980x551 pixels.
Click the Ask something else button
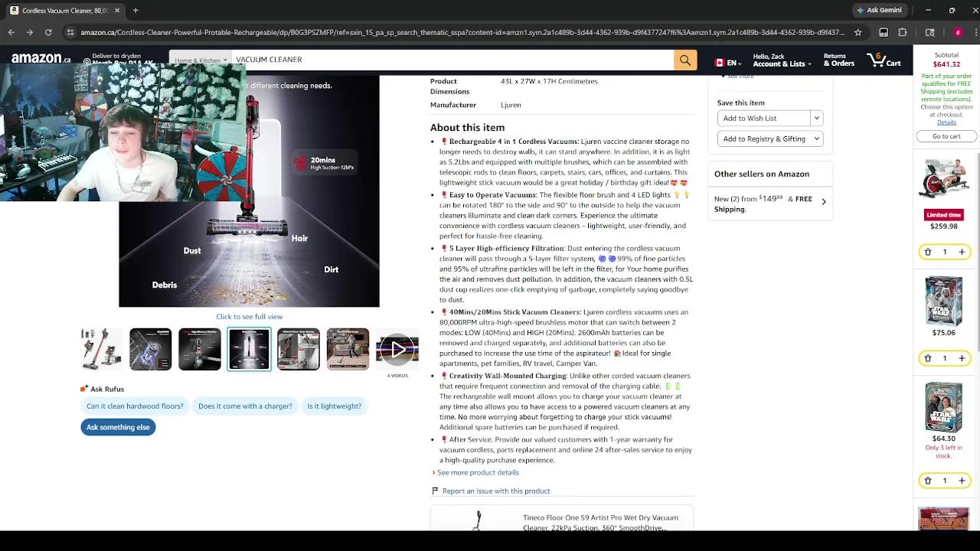(x=118, y=427)
